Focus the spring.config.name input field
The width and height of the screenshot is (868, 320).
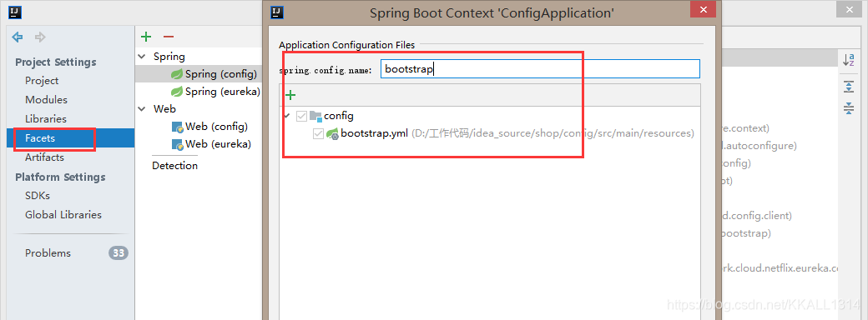coord(540,69)
